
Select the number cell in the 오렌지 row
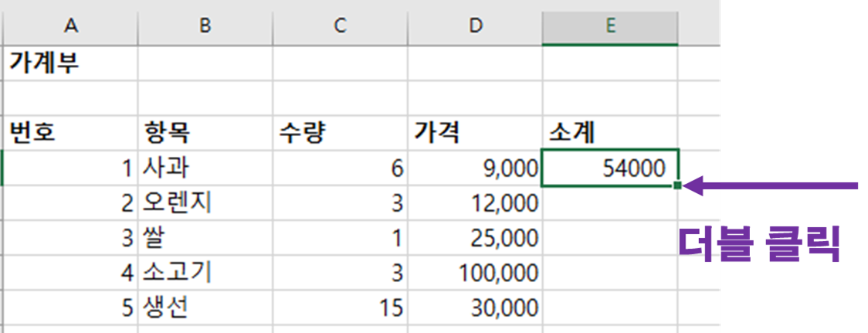tap(70, 203)
